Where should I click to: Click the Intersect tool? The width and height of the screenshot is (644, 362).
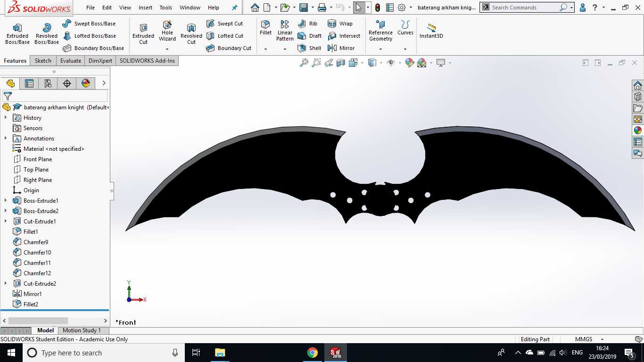(344, 36)
